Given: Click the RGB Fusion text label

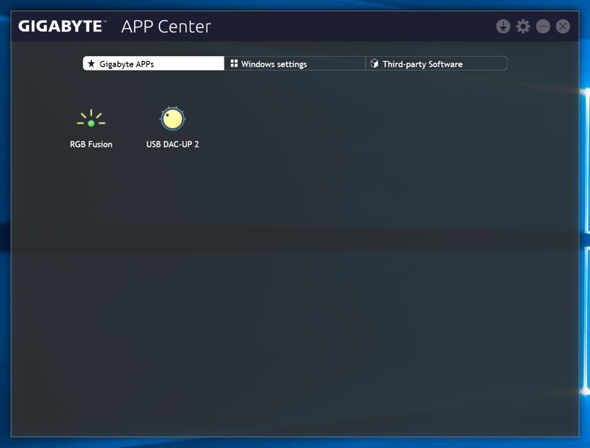Looking at the screenshot, I should (91, 144).
